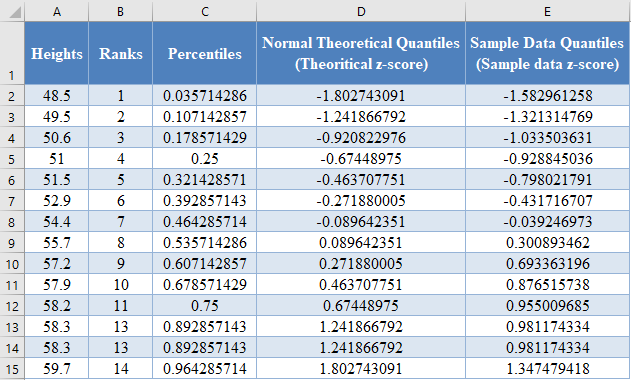Select row 5 header
The image size is (631, 380).
(12, 159)
